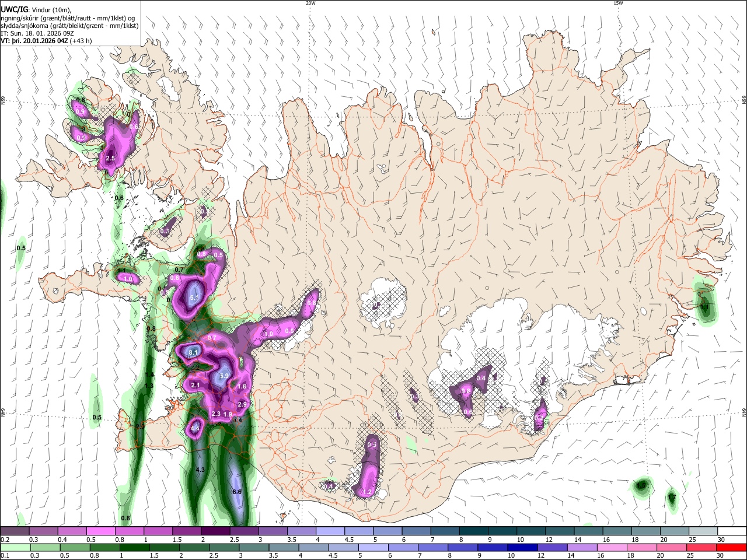The width and height of the screenshot is (747, 560).
Task: Click the "2.5" value in the Westfjords
Action: pyautogui.click(x=110, y=158)
